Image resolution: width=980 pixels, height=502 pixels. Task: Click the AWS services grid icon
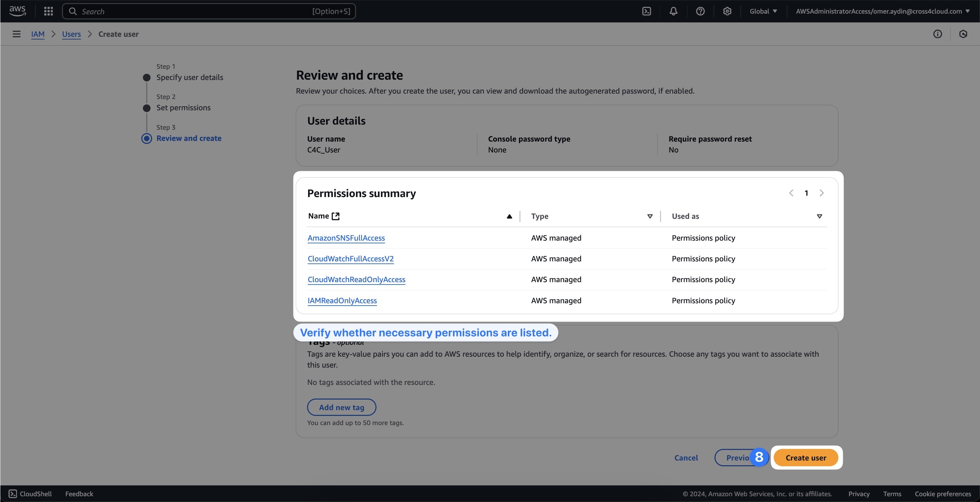pos(48,12)
